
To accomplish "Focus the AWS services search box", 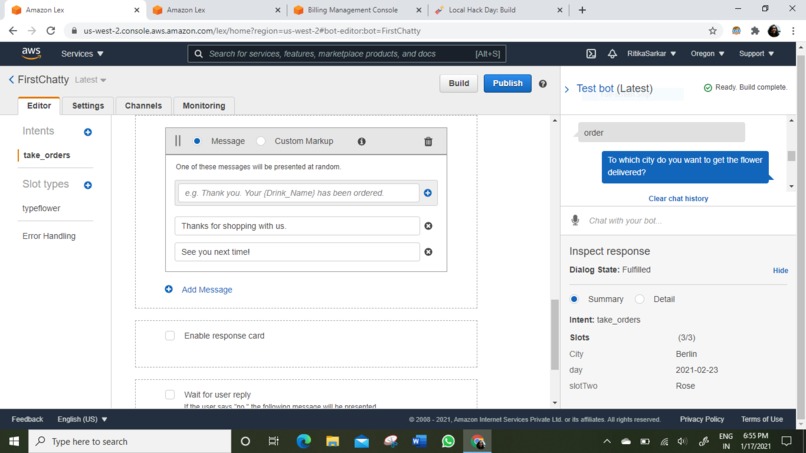I will click(x=347, y=53).
